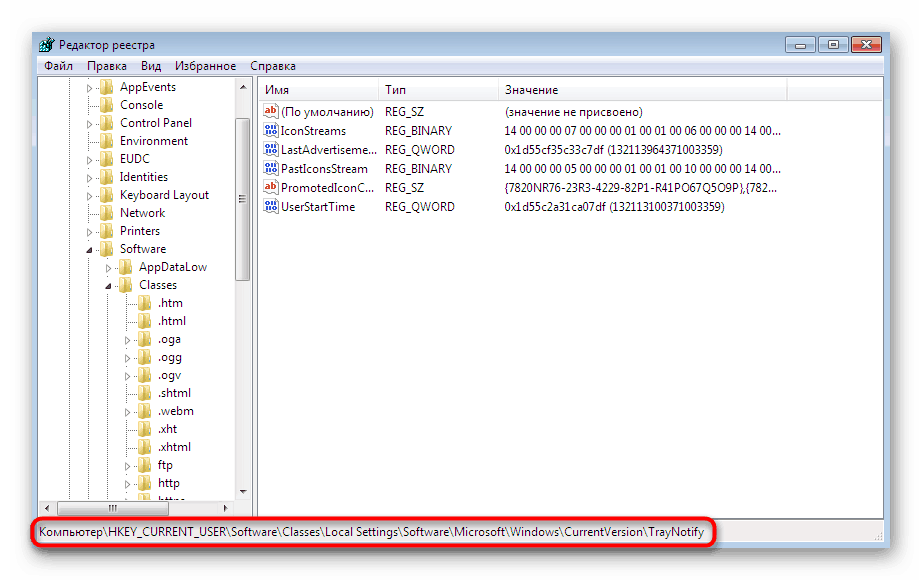The image size is (922, 580).
Task: Open the Вид menu
Action: [151, 66]
